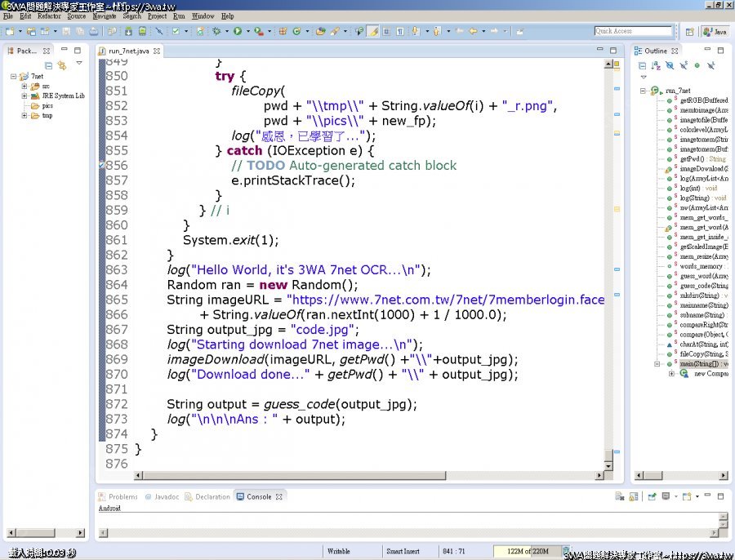
Task: Click the Java perspective button
Action: coord(715,32)
